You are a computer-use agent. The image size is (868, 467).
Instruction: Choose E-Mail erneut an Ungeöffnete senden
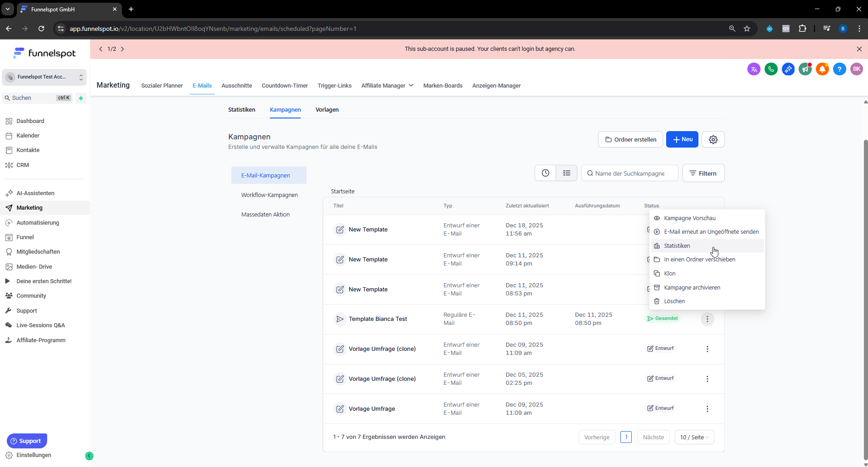point(707,232)
